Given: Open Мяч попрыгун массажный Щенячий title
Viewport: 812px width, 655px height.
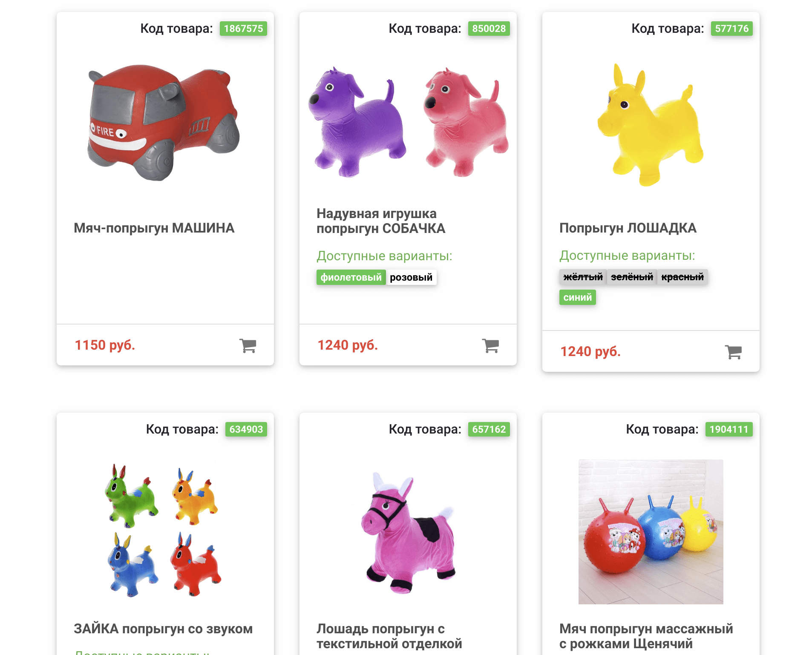Looking at the screenshot, I should point(646,636).
